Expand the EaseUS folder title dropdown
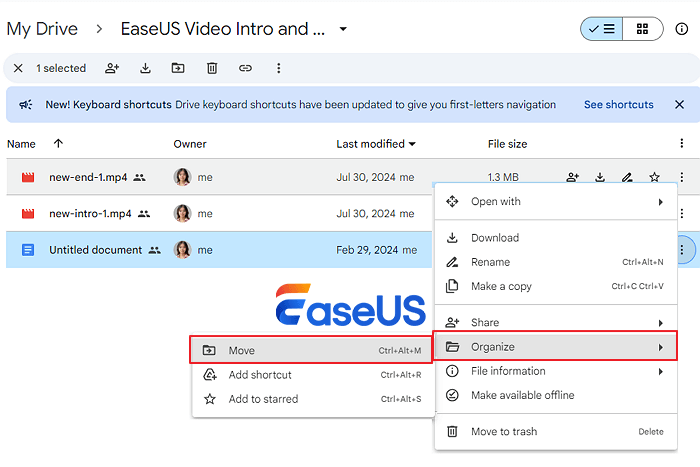This screenshot has width=700, height=467. (343, 29)
